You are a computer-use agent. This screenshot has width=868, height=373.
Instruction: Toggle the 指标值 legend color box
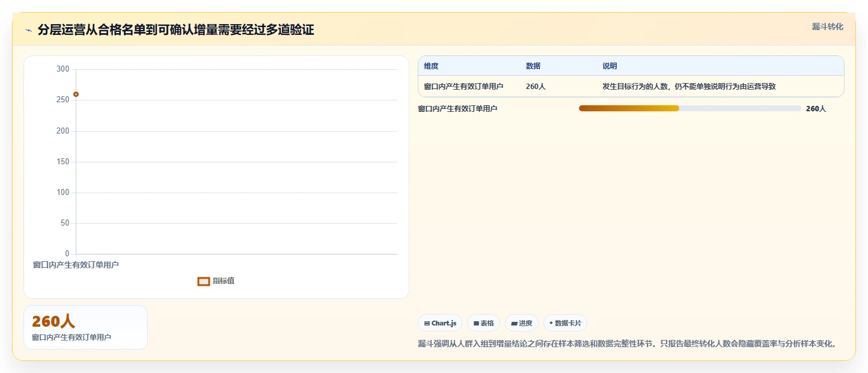coord(204,281)
